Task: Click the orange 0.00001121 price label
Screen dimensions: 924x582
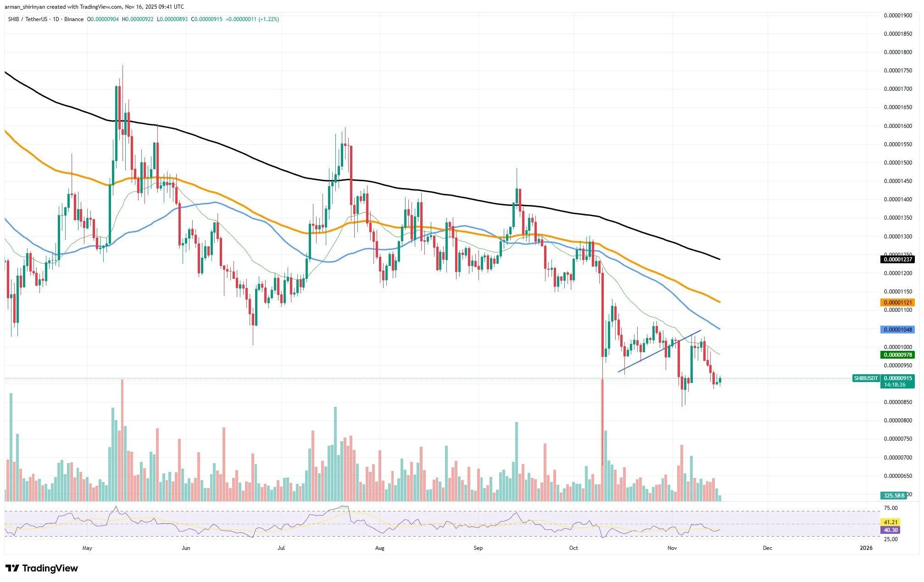Action: 897,303
